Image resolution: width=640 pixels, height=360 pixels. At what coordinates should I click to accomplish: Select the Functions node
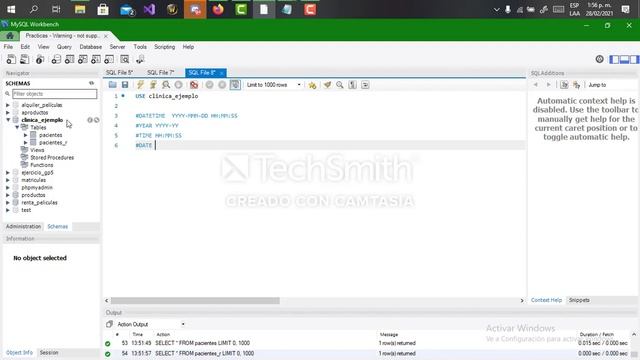coord(42,165)
